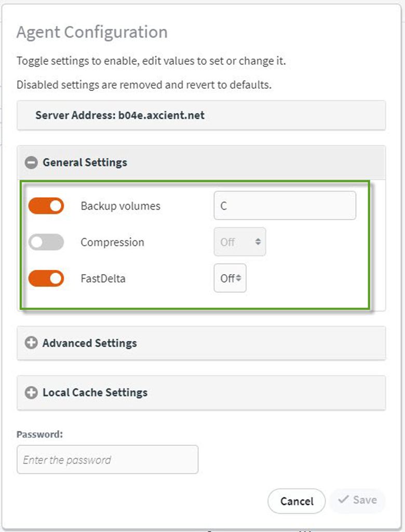Screen dimensions: 405x532
Task: Click the minus icon in the General Settings header
Action: click(31, 162)
